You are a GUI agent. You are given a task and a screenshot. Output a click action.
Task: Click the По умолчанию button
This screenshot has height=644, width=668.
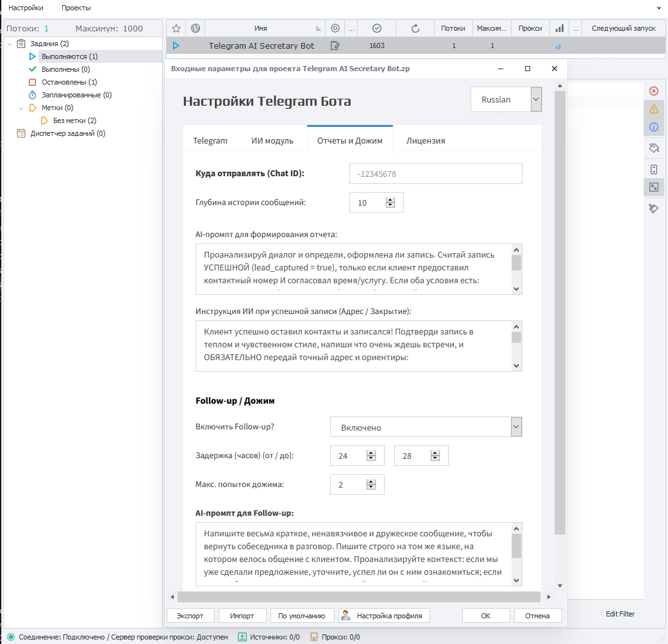[302, 615]
